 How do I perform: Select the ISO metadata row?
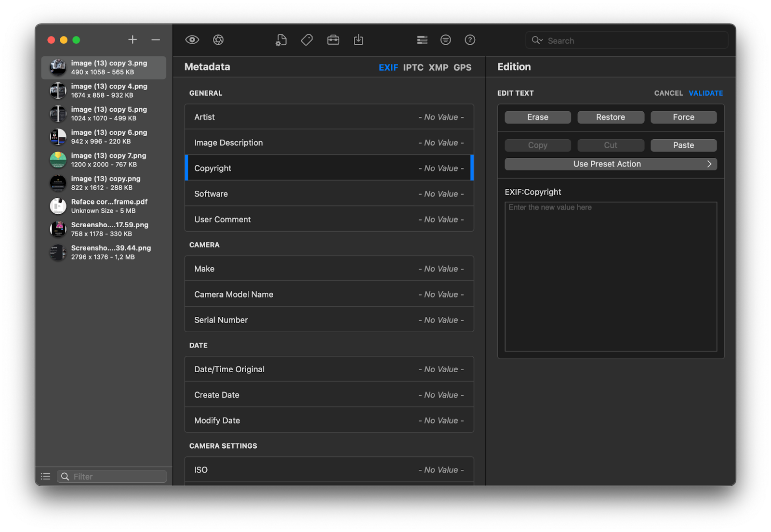tap(329, 470)
